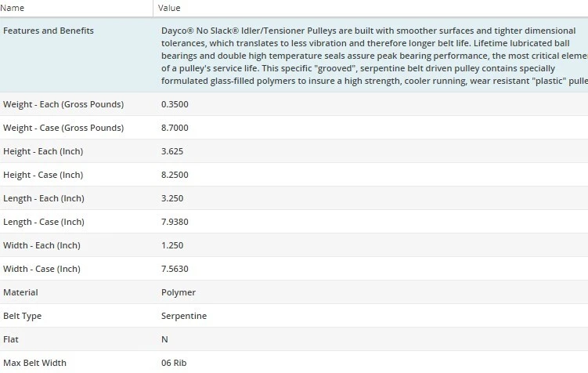
Task: Click the Value column header
Action: [x=170, y=8]
